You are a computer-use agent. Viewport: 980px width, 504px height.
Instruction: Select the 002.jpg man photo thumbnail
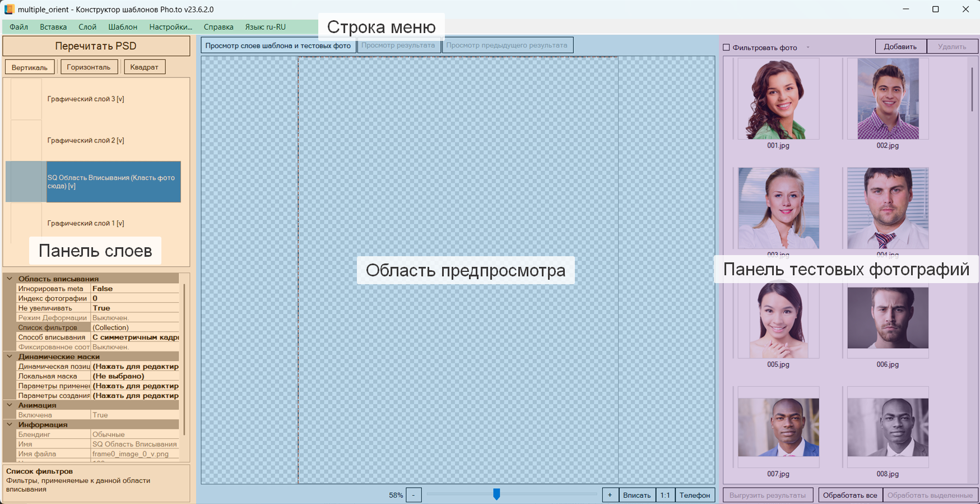pos(887,99)
